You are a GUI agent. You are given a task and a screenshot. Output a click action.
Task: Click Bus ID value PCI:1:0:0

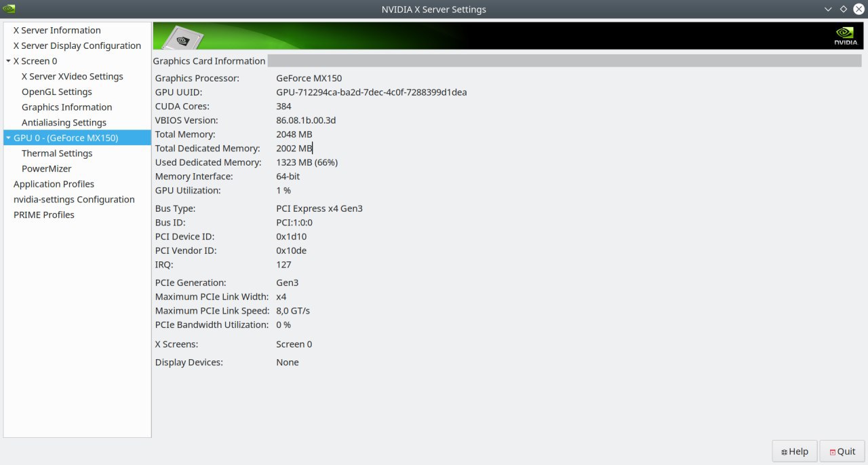point(294,223)
